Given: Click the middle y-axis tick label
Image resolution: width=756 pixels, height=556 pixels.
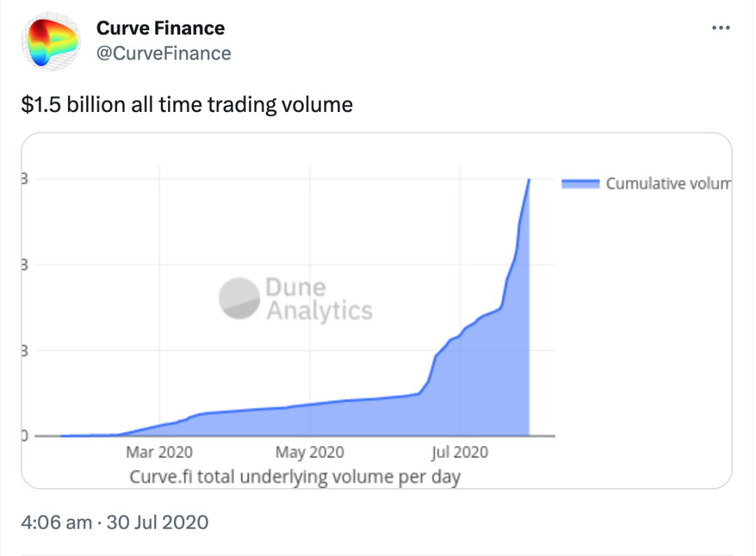Looking at the screenshot, I should coord(24,265).
